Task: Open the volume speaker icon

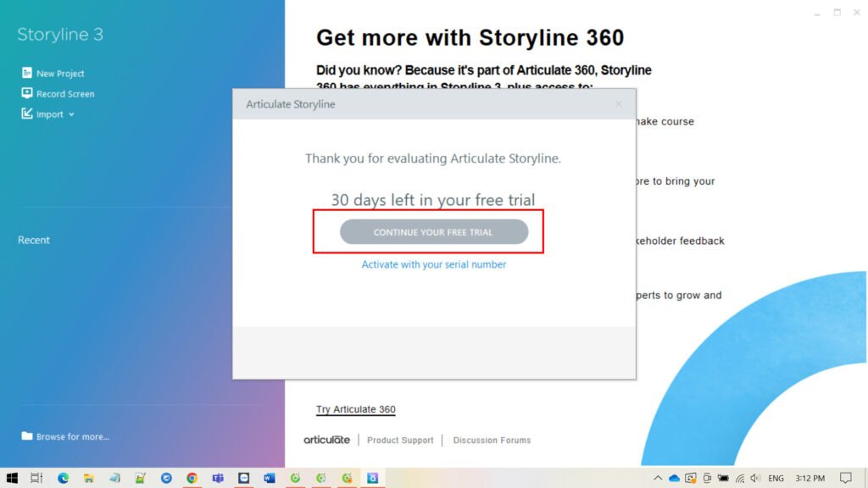Action: click(755, 478)
